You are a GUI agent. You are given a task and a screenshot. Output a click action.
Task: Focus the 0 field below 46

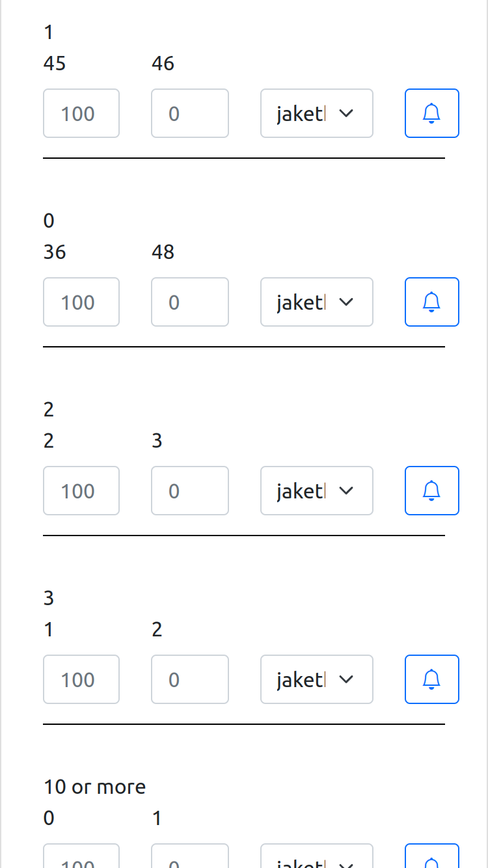click(x=190, y=113)
